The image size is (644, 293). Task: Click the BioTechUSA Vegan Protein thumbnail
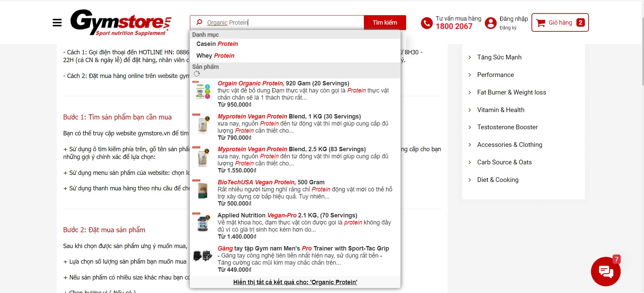pos(203,190)
